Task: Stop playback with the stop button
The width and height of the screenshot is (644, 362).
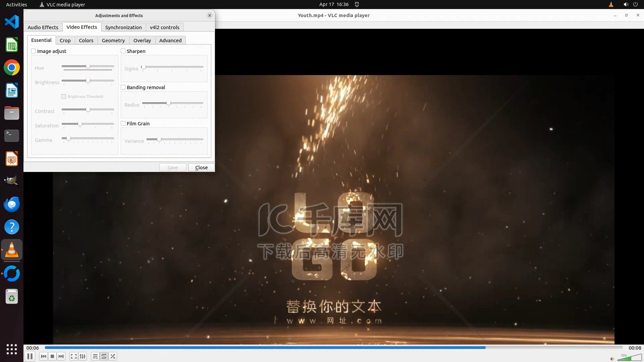Action: point(52,356)
